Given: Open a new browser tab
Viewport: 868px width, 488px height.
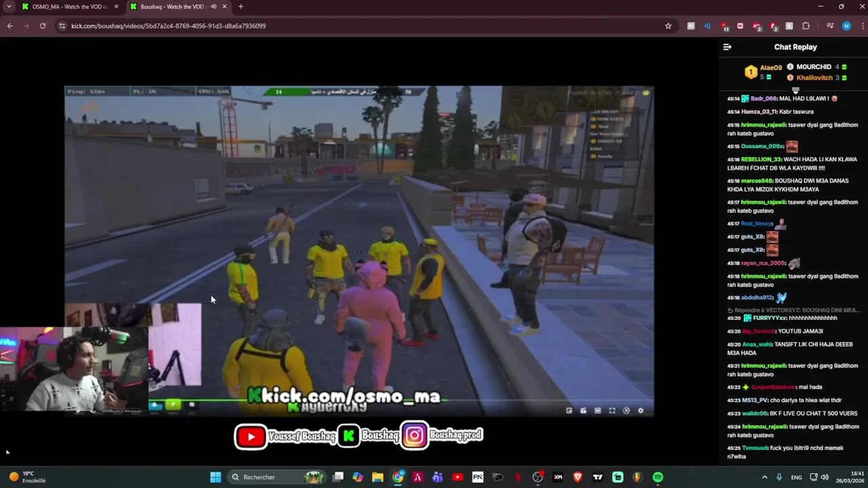Looking at the screenshot, I should 241,7.
